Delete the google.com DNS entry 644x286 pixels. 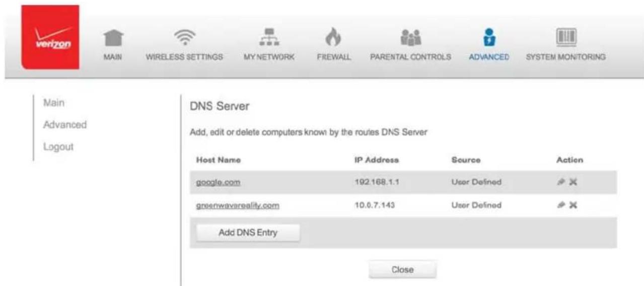point(572,182)
